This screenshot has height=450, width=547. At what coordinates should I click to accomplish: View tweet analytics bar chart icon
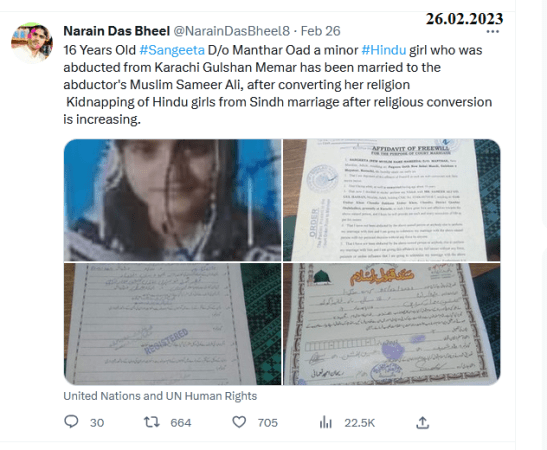pos(325,422)
